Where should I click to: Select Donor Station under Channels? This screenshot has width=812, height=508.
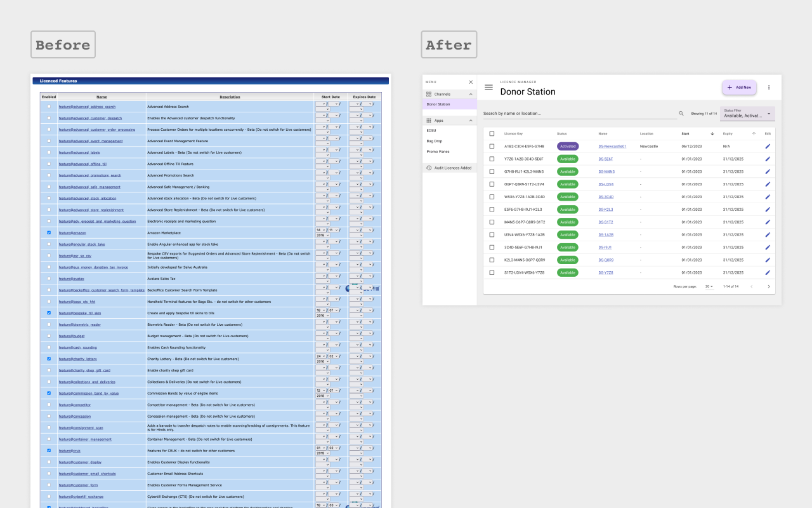[x=438, y=104]
